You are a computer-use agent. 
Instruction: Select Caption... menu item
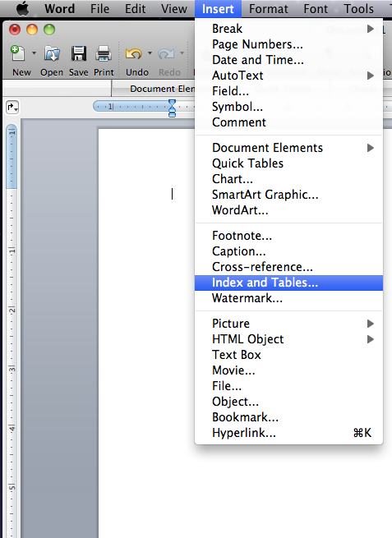pyautogui.click(x=288, y=251)
